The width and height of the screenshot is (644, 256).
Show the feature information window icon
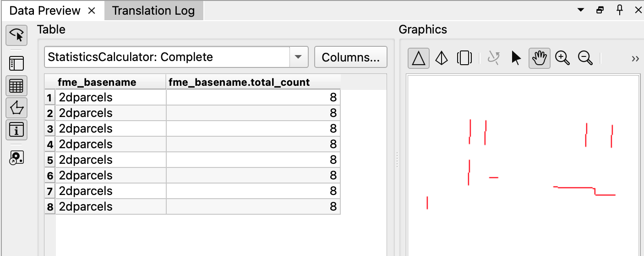coord(16,130)
